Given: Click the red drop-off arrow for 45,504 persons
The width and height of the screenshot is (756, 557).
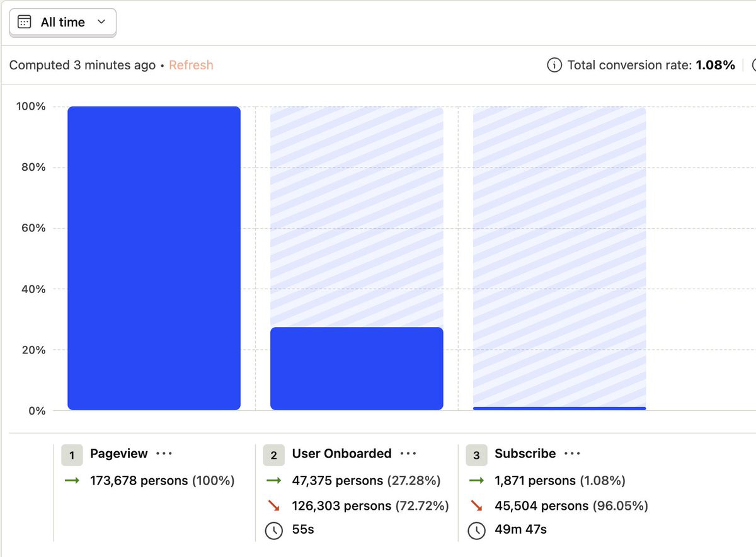Looking at the screenshot, I should click(476, 505).
